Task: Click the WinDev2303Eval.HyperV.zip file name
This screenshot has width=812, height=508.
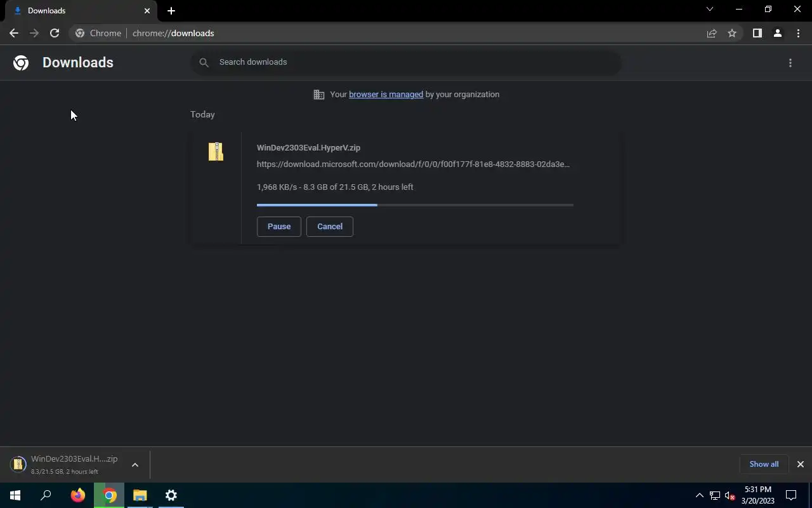Action: pyautogui.click(x=308, y=148)
